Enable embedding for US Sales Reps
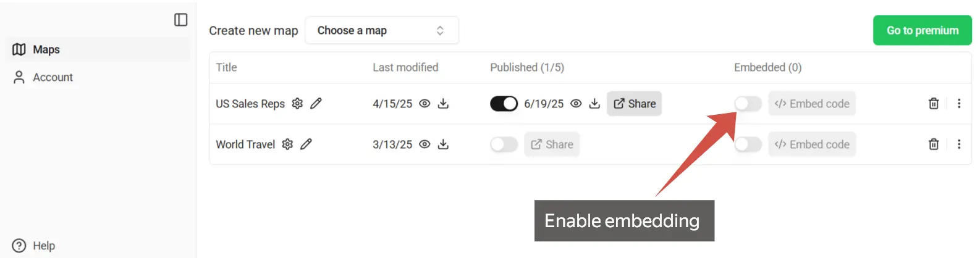This screenshot has height=258, width=980. click(748, 104)
